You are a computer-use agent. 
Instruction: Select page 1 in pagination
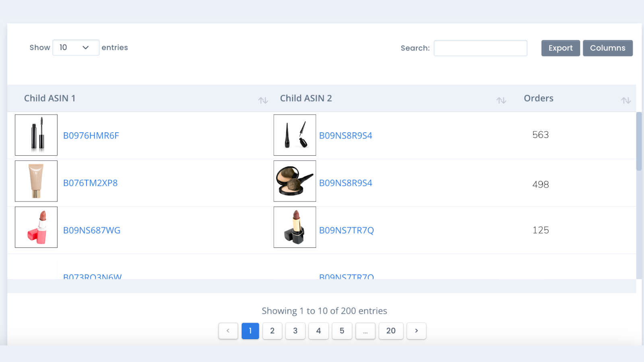coord(250,331)
